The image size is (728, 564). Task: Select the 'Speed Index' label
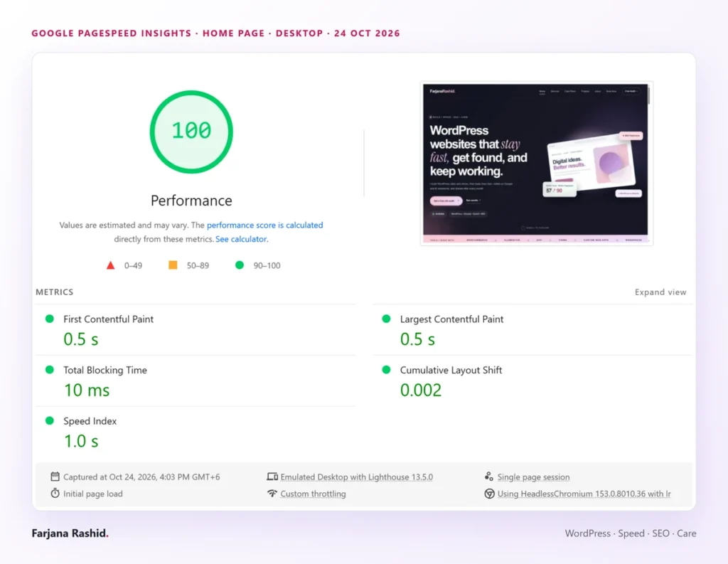pos(90,421)
